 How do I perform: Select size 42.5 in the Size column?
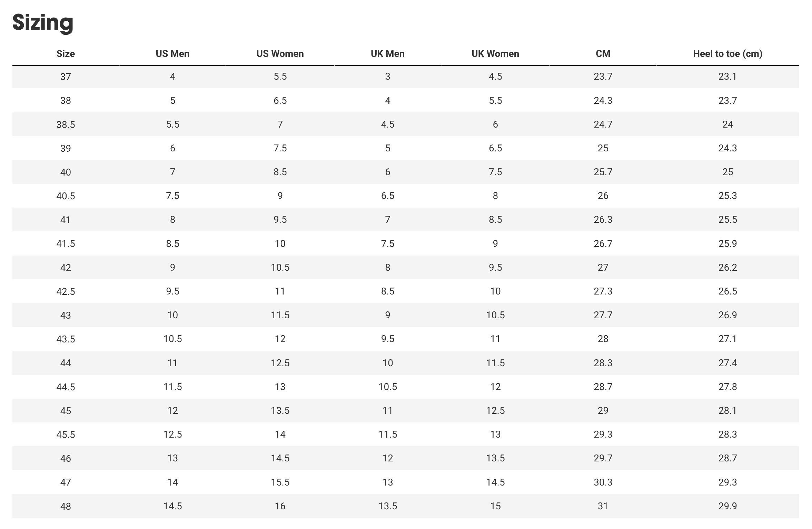point(66,291)
